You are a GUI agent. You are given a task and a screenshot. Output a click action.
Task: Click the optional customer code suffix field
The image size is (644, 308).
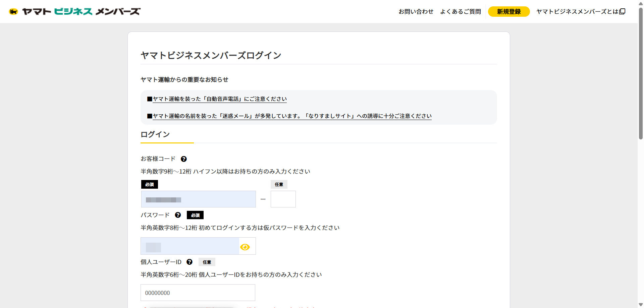pyautogui.click(x=283, y=199)
